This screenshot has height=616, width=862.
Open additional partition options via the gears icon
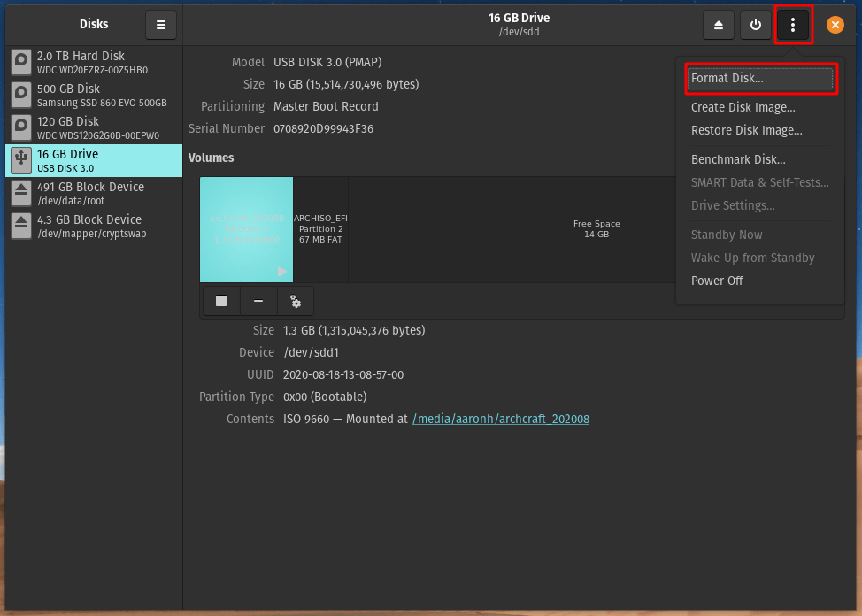296,301
